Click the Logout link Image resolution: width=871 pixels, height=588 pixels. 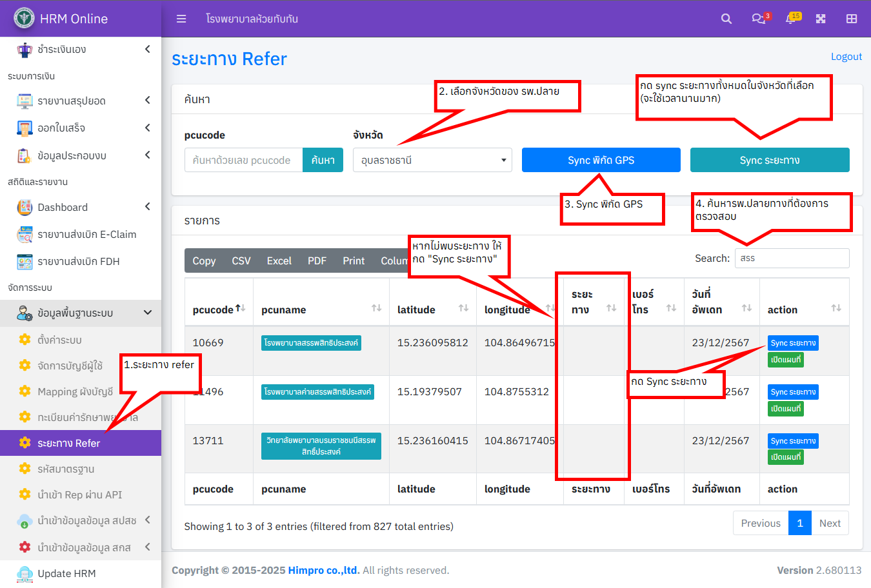tap(846, 56)
